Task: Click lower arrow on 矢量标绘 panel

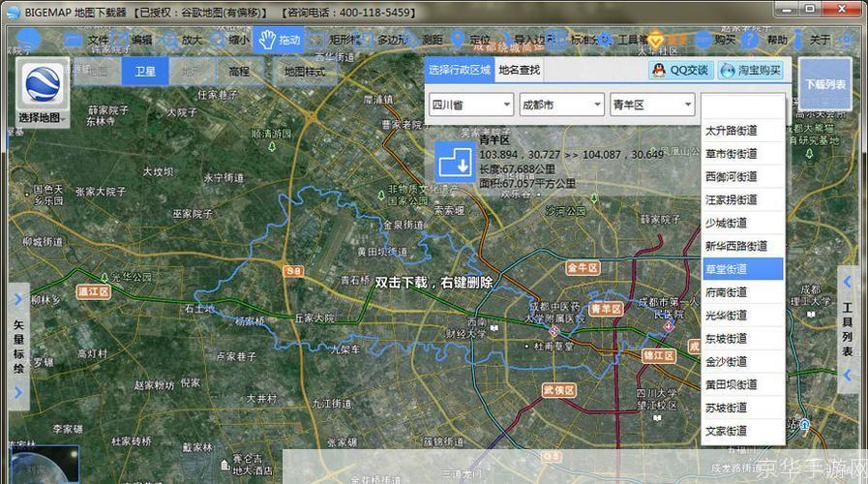Action: click(18, 393)
